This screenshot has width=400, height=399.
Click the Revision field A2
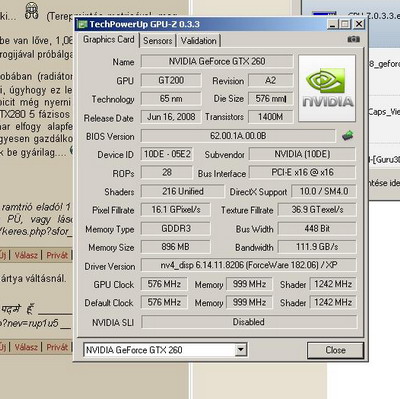271,80
